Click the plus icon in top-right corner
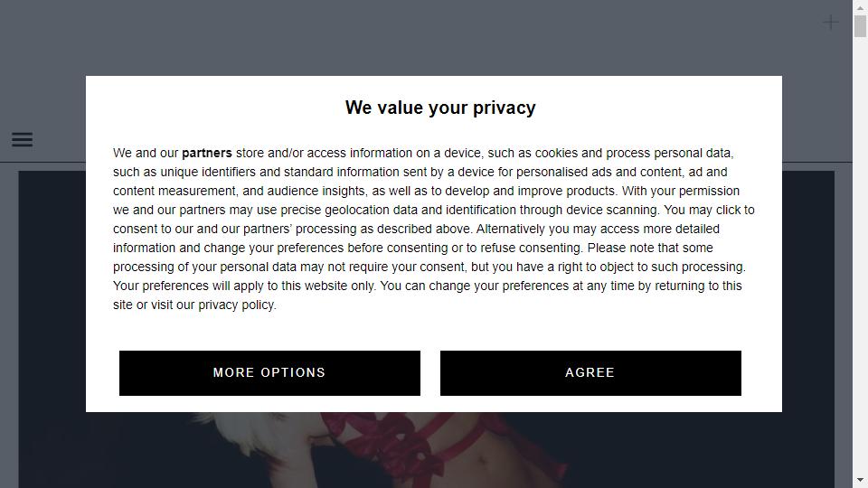 click(x=830, y=23)
